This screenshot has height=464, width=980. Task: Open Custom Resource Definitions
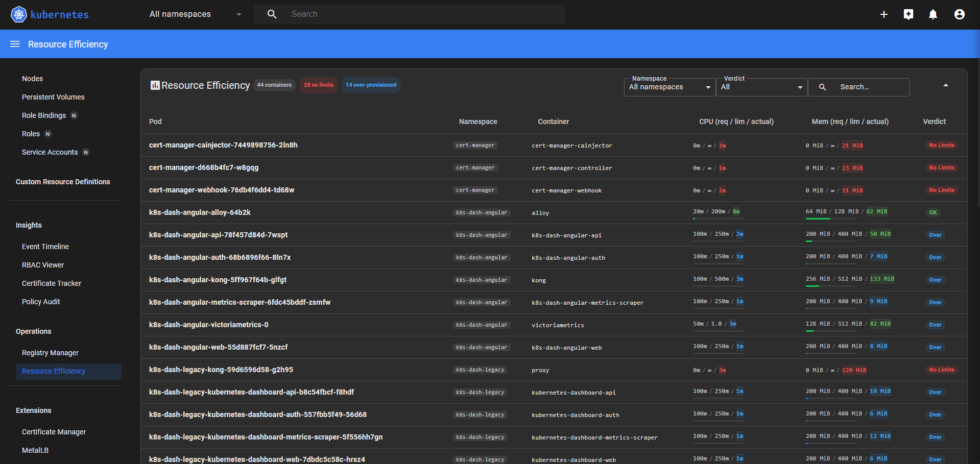63,182
